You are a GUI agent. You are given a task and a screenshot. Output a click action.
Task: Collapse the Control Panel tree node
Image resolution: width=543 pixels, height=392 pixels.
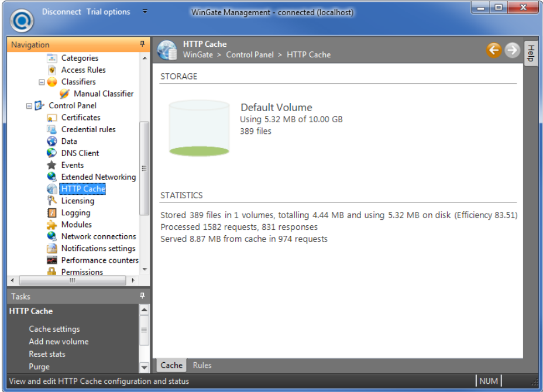pos(29,106)
